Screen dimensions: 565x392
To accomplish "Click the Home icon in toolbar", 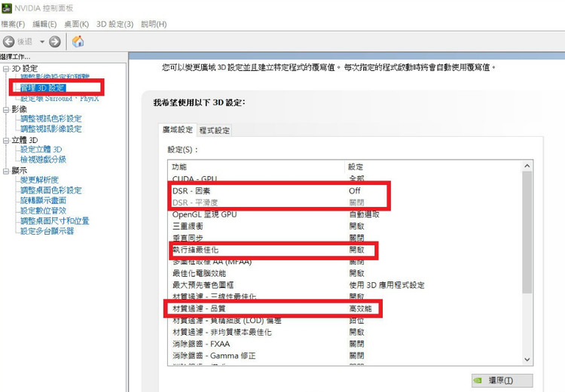I will point(78,41).
